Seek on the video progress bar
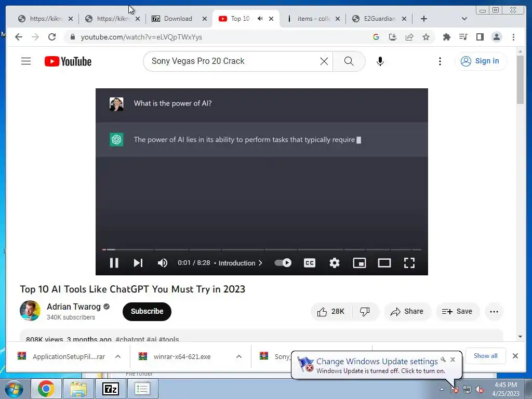 click(x=262, y=250)
